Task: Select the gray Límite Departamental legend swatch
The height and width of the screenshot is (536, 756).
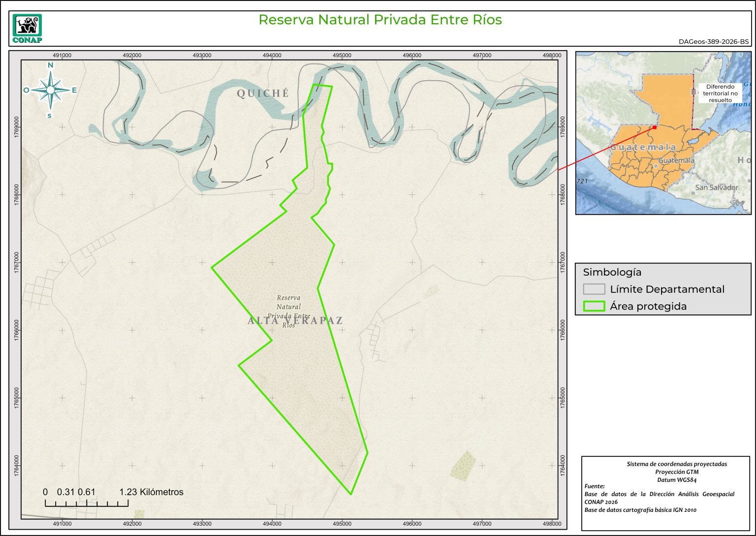Action: click(x=594, y=289)
